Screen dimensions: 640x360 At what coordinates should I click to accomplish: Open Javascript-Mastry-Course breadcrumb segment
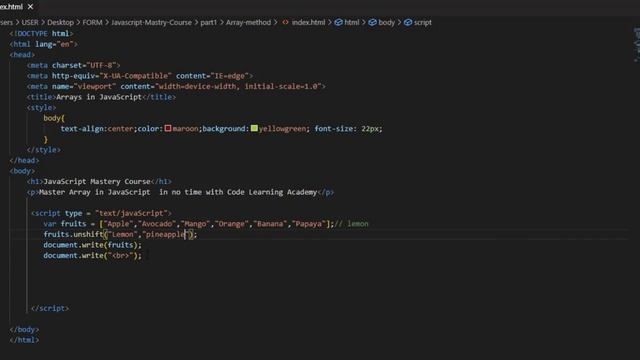click(151, 22)
